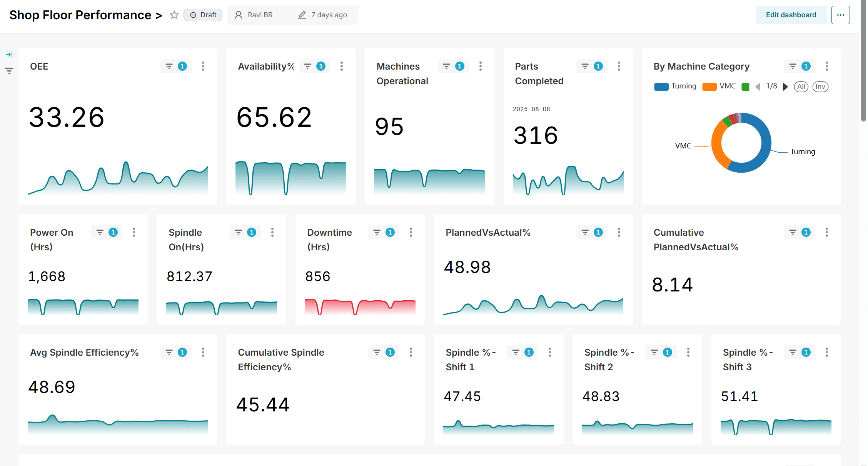Click the Edit dashboard button

[x=791, y=15]
